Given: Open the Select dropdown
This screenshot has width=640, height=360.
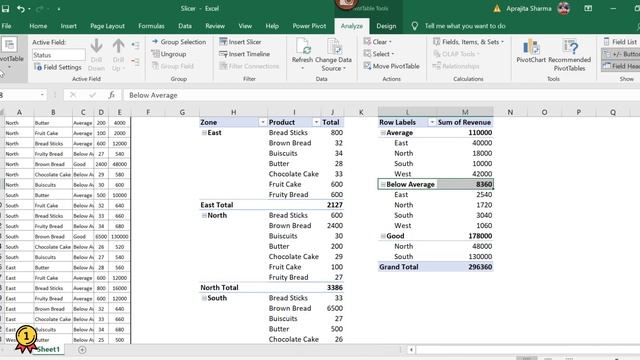Looking at the screenshot, I should tap(379, 54).
